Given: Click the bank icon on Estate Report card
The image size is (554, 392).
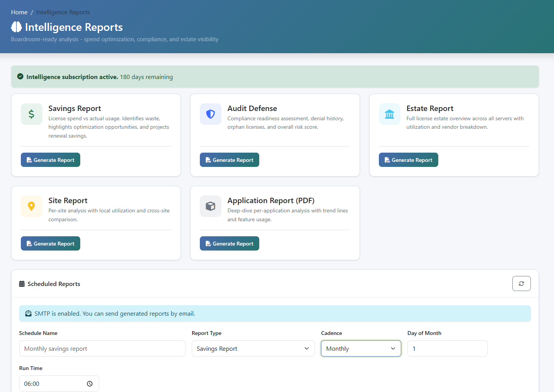Looking at the screenshot, I should tap(390, 114).
